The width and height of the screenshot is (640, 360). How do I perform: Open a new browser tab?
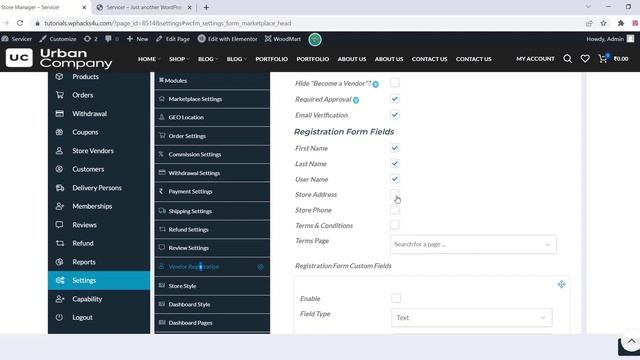pyautogui.click(x=206, y=7)
